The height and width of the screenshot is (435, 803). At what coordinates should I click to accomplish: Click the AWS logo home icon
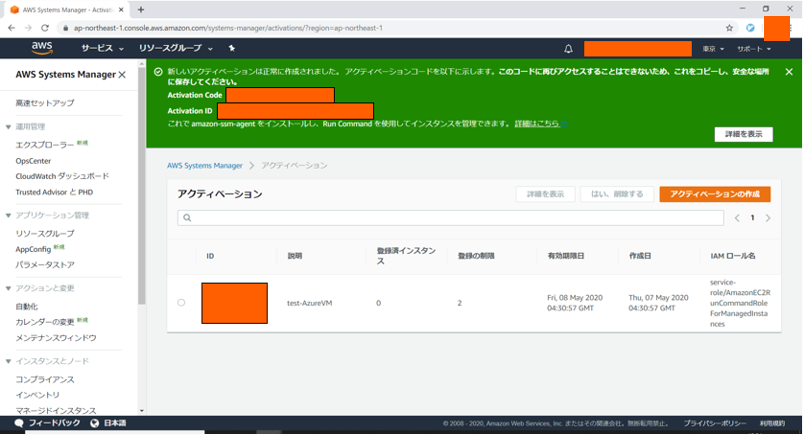tap(41, 48)
